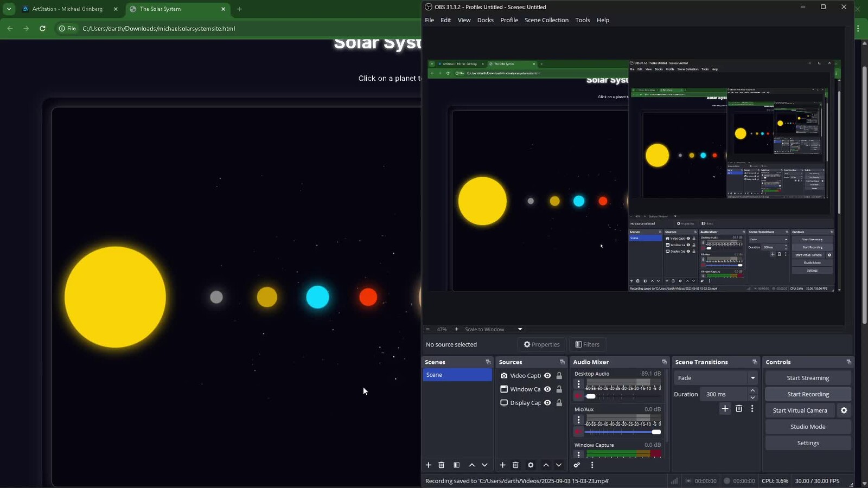868x488 pixels.
Task: Remove selected source with trash icon
Action: click(516, 465)
